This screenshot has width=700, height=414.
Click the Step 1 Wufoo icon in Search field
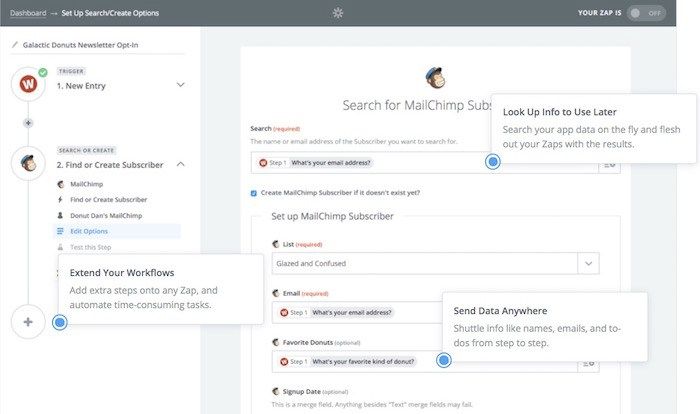coord(263,163)
